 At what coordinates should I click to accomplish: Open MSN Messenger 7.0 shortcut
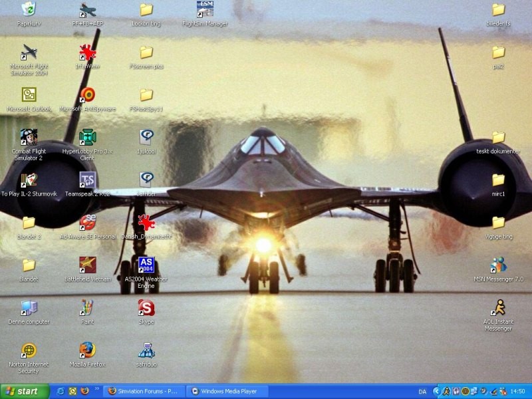[x=498, y=265]
